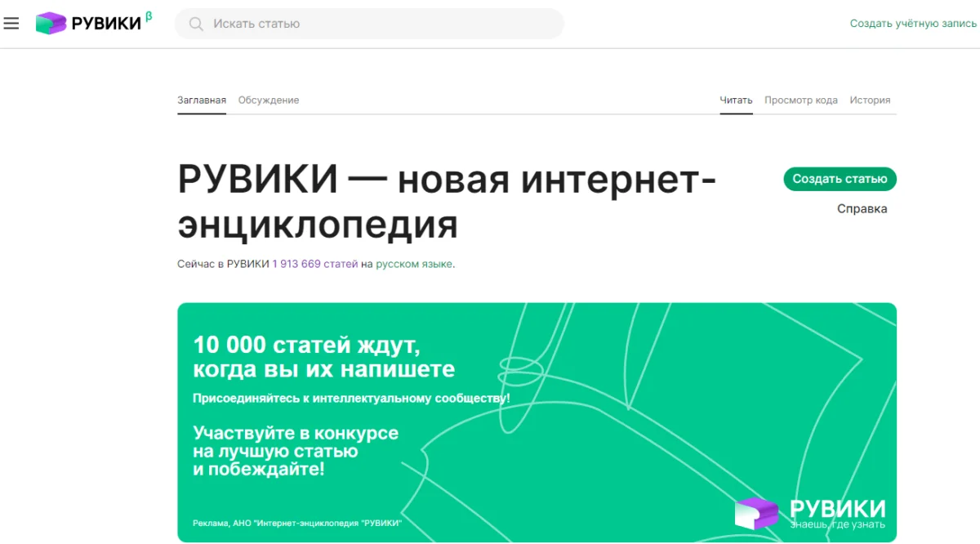Open the Просмотр кода tab
This screenshot has height=544, width=980.
pyautogui.click(x=801, y=99)
